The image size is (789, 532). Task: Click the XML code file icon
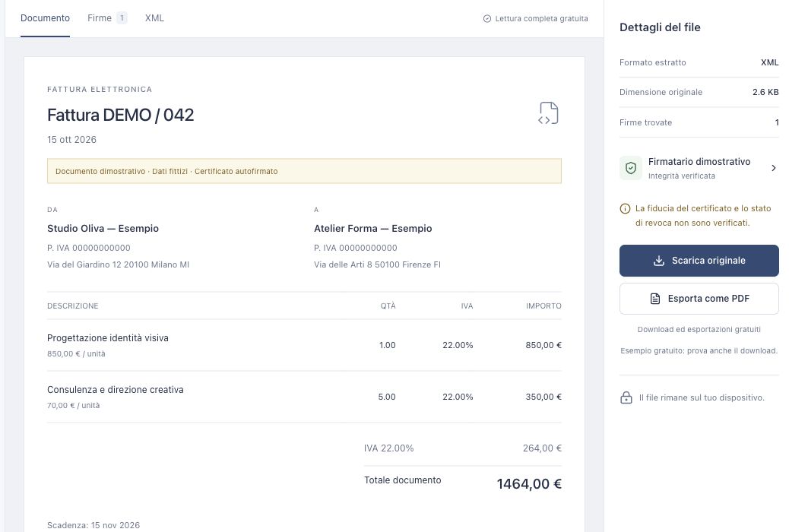(x=549, y=112)
